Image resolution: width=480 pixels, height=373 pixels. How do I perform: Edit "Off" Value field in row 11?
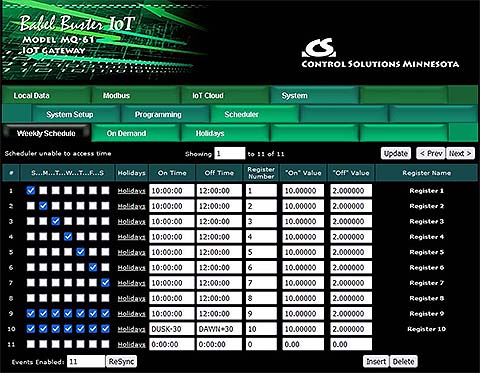point(351,344)
